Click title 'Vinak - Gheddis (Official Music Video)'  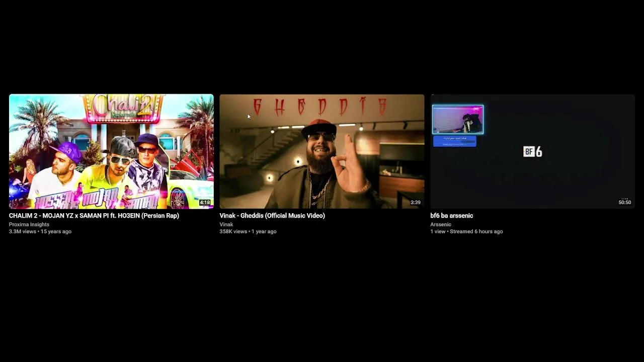pos(272,216)
